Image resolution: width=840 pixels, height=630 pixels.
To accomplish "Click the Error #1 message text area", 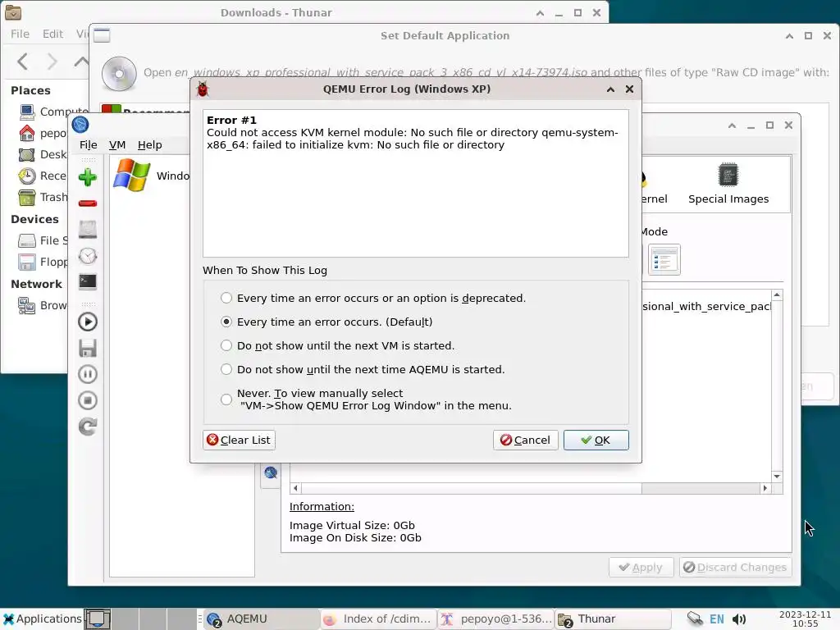I will (x=416, y=183).
